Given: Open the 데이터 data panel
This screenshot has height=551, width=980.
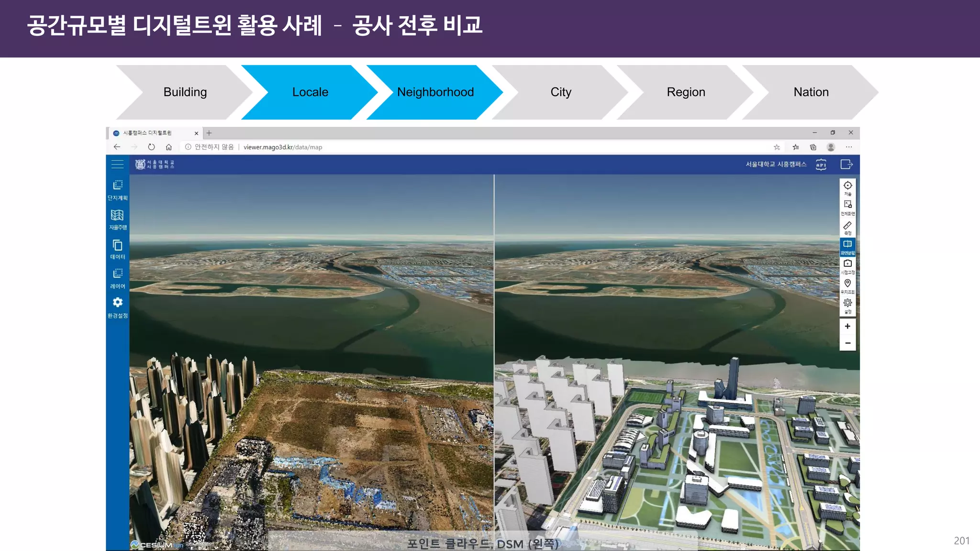Looking at the screenshot, I should [x=118, y=249].
